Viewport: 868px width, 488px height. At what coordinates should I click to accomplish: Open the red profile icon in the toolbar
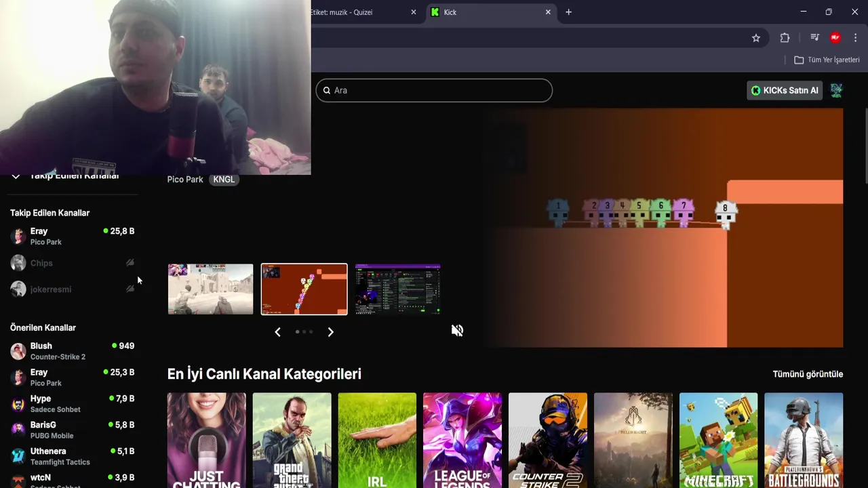coord(835,38)
